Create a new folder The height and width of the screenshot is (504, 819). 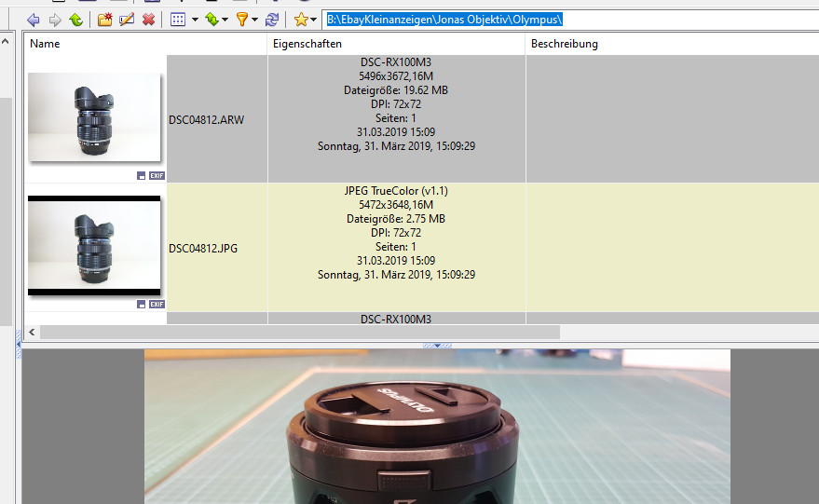[104, 20]
